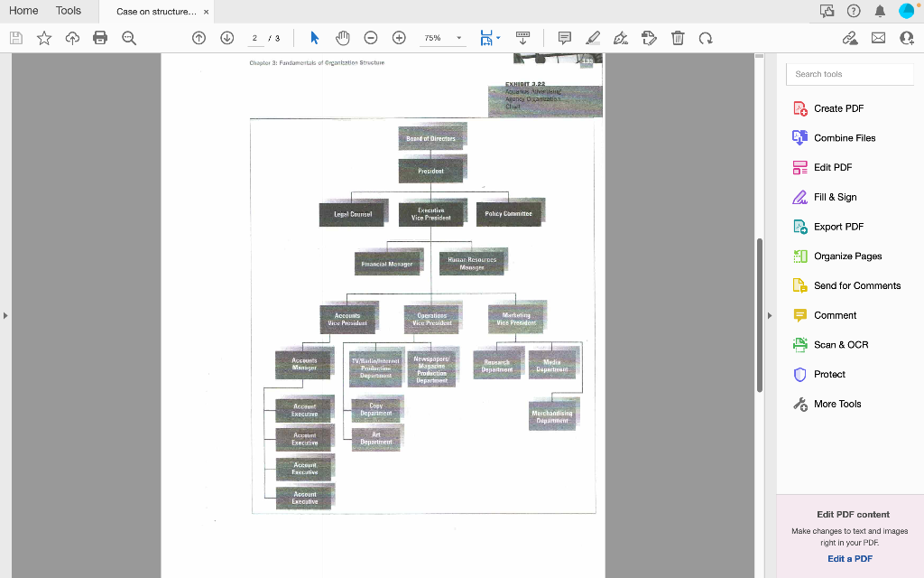
Task: Toggle the Selection arrow tool
Action: pyautogui.click(x=314, y=38)
